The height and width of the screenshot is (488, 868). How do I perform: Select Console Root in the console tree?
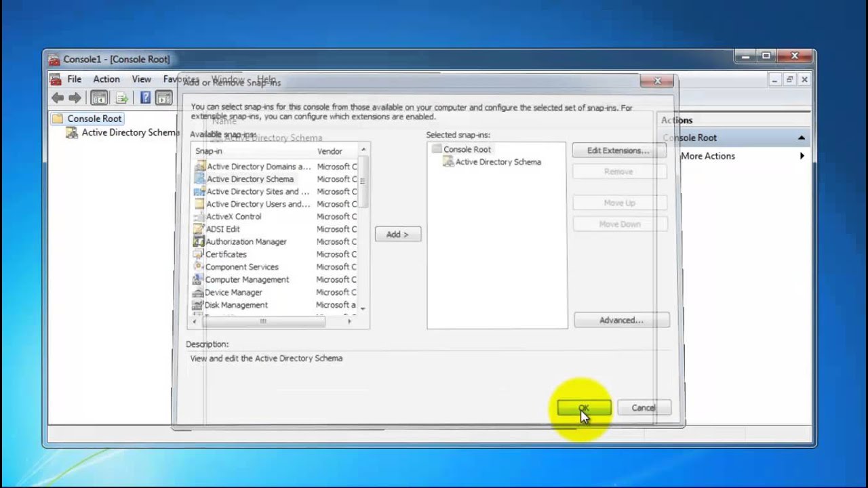[94, 119]
